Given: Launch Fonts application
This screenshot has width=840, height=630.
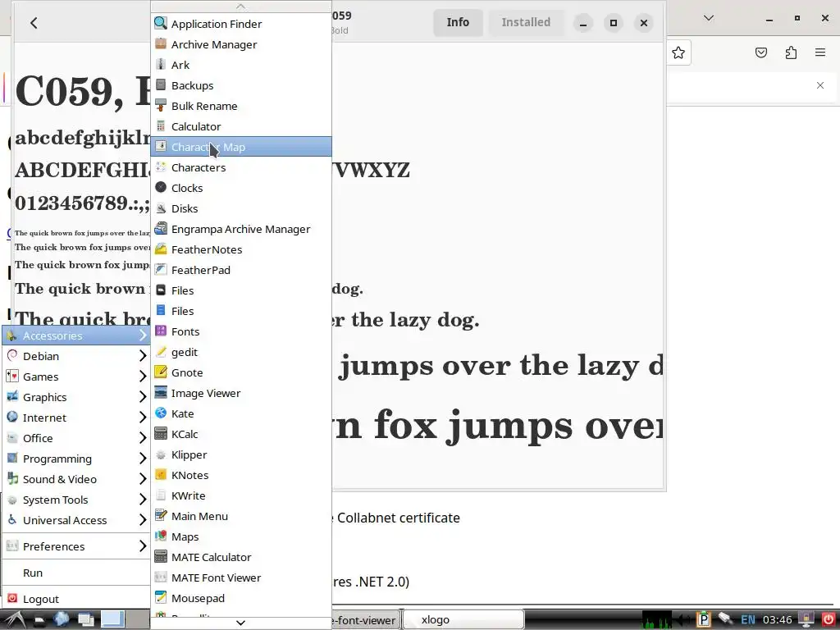Looking at the screenshot, I should pyautogui.click(x=241, y=331).
